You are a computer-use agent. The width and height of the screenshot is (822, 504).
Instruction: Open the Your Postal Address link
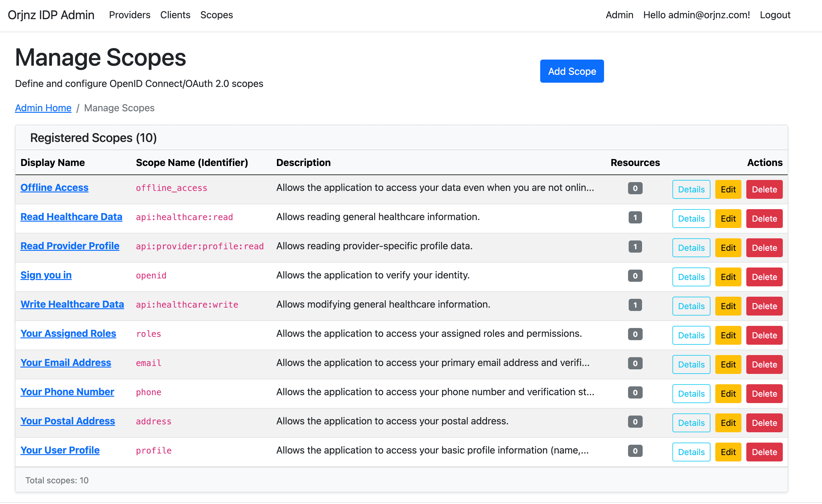tap(68, 421)
